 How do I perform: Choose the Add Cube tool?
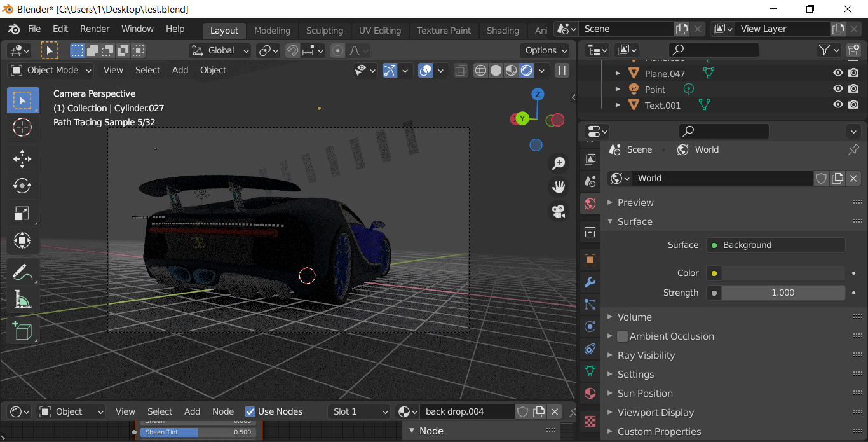coord(22,331)
